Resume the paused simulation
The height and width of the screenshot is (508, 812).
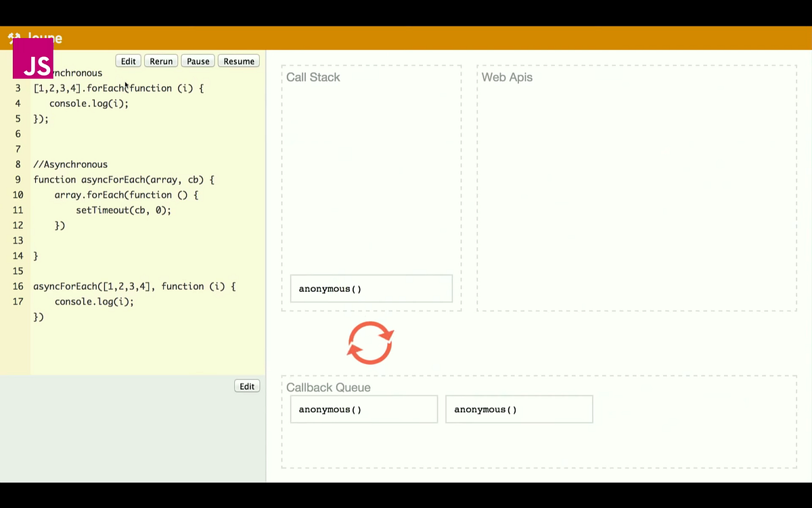point(238,61)
